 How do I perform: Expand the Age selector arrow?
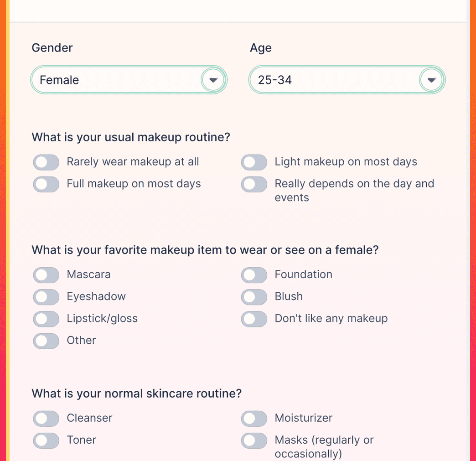(431, 80)
